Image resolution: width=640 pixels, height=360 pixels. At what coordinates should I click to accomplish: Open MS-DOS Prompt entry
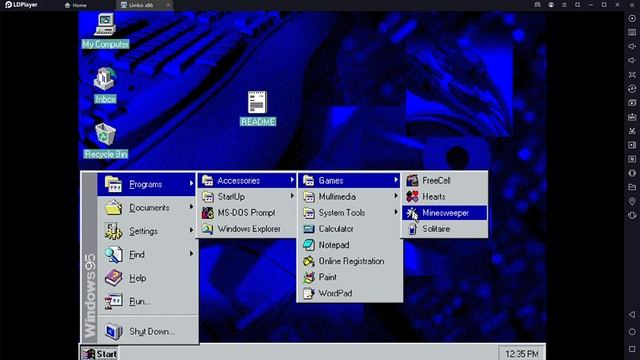click(247, 213)
